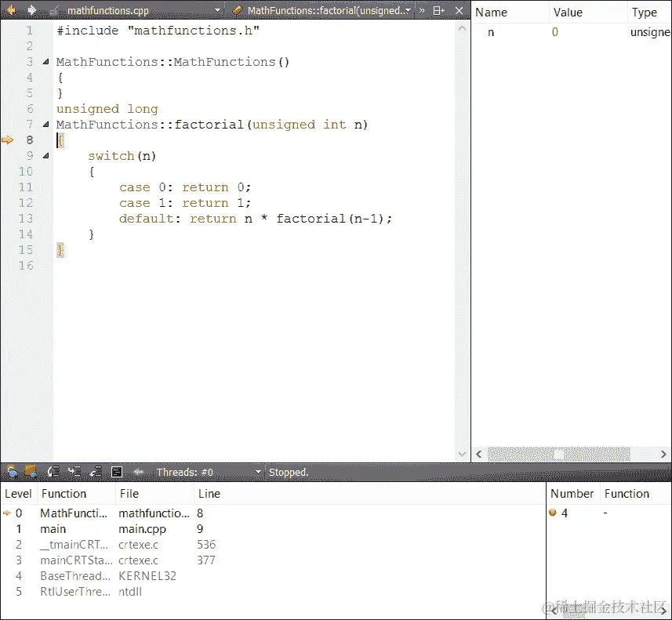672x620 pixels.
Task: Collapse the MathFunctions constructor fold at line 3
Action: tap(45, 62)
